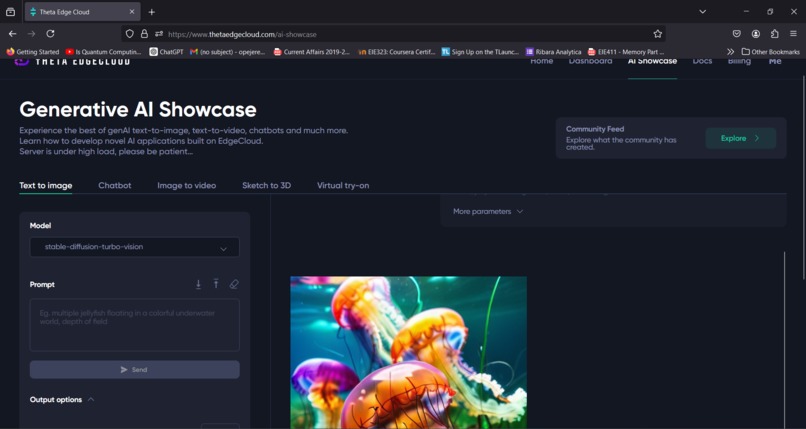
Task: Click into the Prompt text area
Action: tap(135, 325)
